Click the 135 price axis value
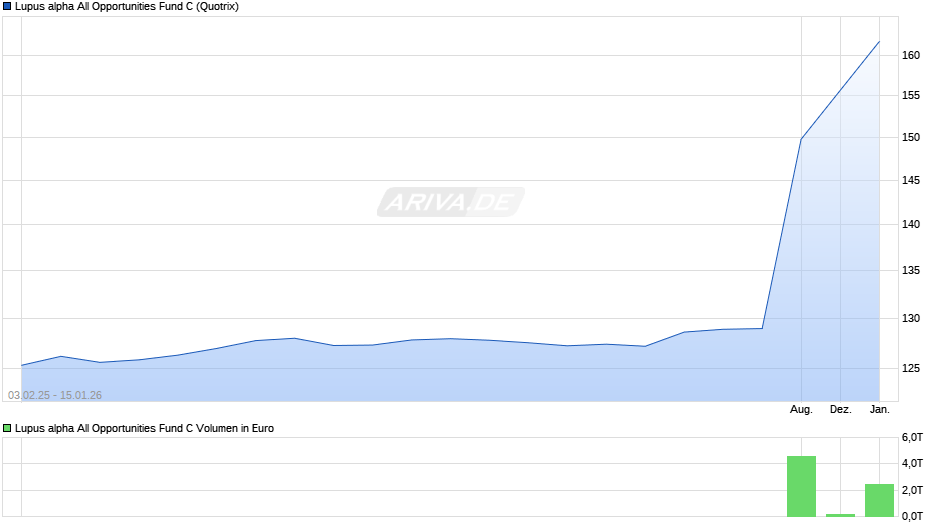Viewport: 940px width, 526px height. point(911,270)
